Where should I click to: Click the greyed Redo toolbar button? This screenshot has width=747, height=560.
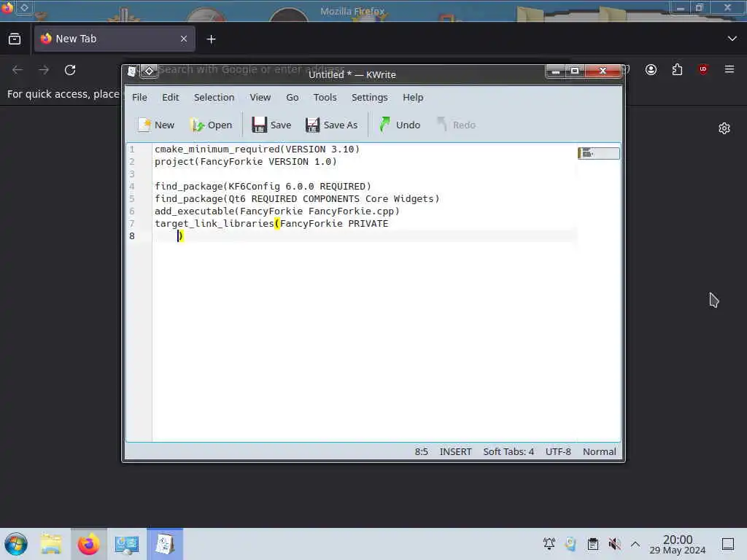(457, 125)
